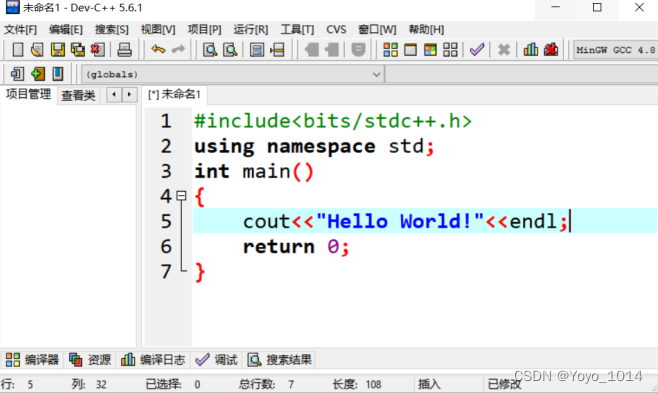Run the program using window icon
Viewport: 658px width, 393px height.
(410, 50)
